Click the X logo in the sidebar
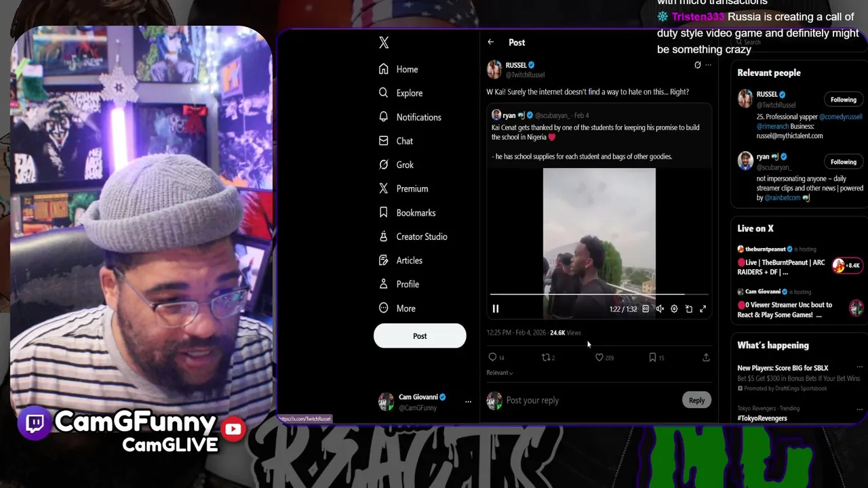This screenshot has height=488, width=868. point(384,43)
